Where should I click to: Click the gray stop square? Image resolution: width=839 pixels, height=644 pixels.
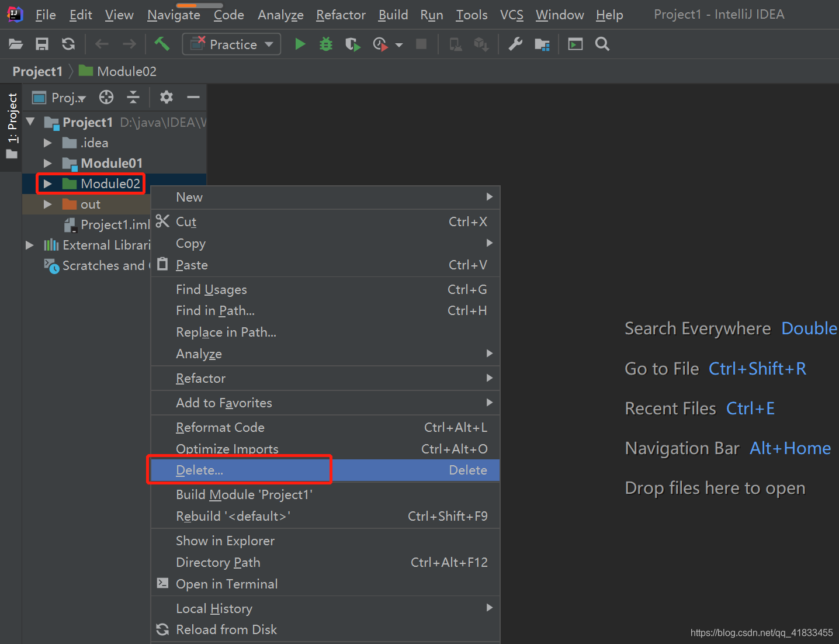click(421, 44)
